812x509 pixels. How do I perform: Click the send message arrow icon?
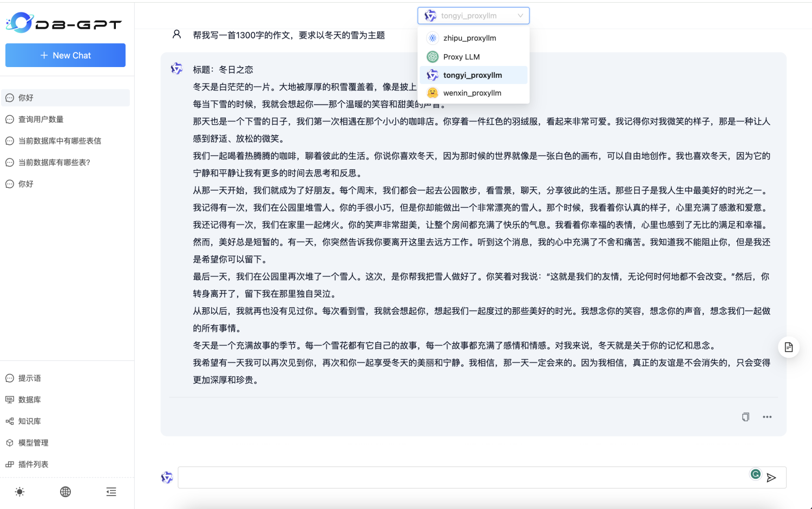pyautogui.click(x=772, y=478)
